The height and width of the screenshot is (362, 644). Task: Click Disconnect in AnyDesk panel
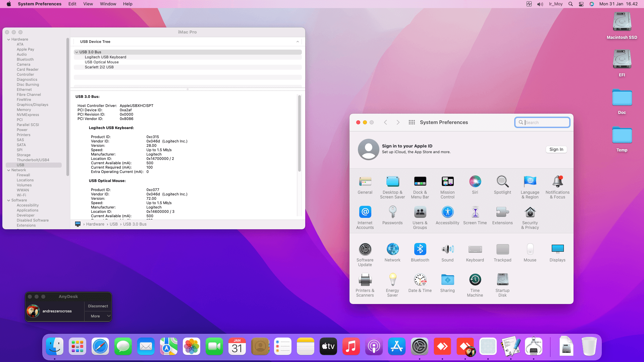pyautogui.click(x=98, y=306)
